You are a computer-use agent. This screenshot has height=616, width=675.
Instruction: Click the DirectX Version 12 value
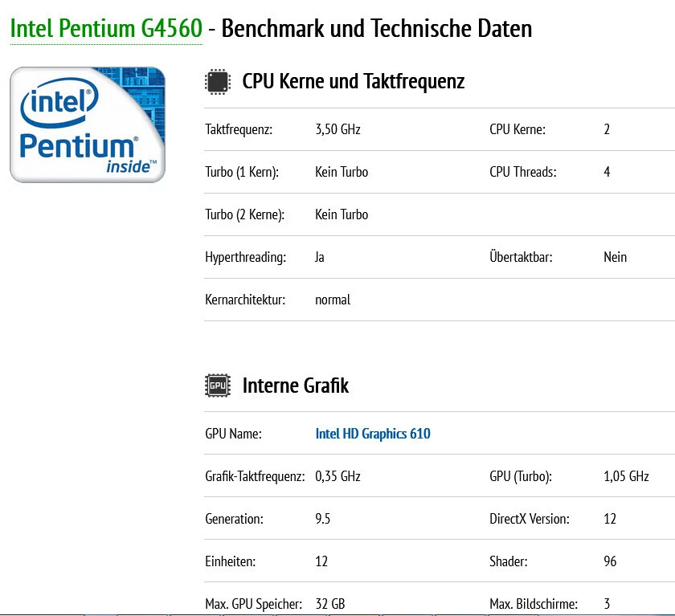[609, 519]
